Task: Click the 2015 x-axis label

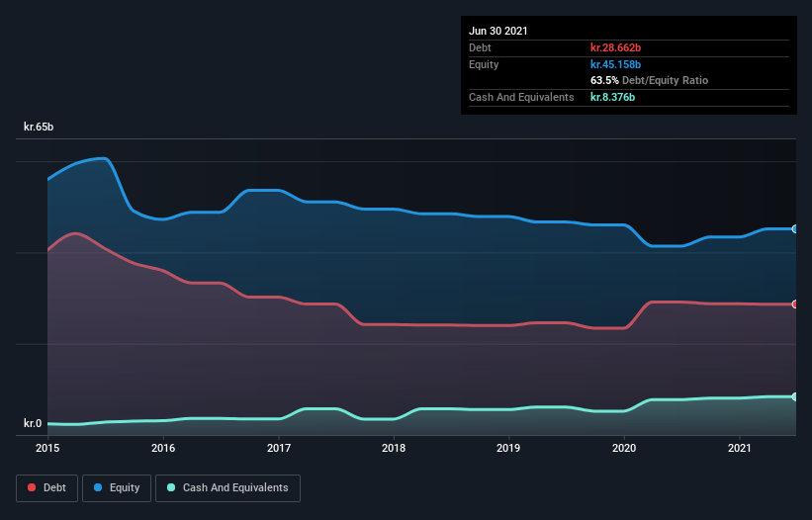Action: tap(47, 448)
